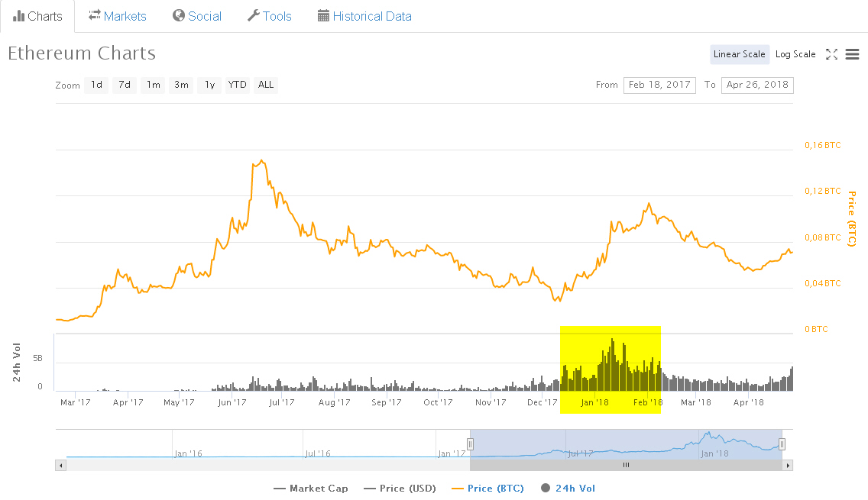
Task: Click the scrollbar left arrow
Action: [x=61, y=465]
